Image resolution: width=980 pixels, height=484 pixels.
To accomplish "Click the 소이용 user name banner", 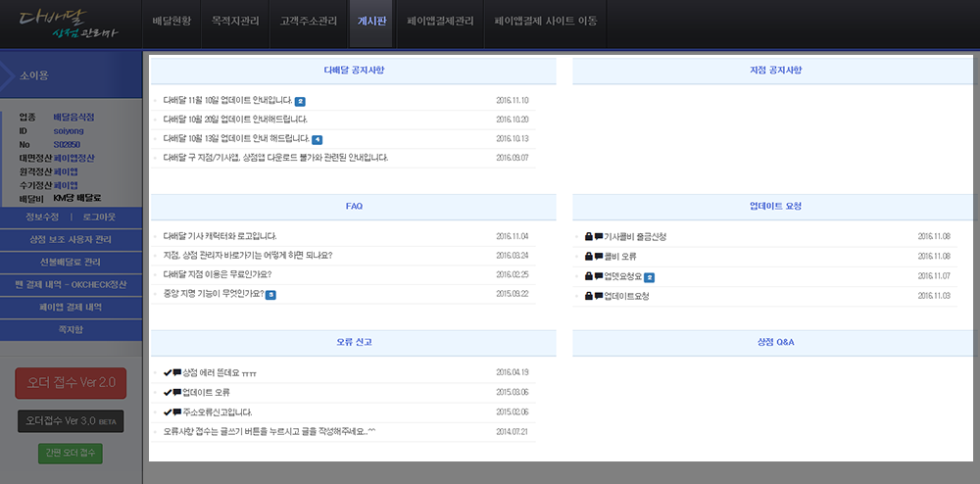I will (71, 74).
